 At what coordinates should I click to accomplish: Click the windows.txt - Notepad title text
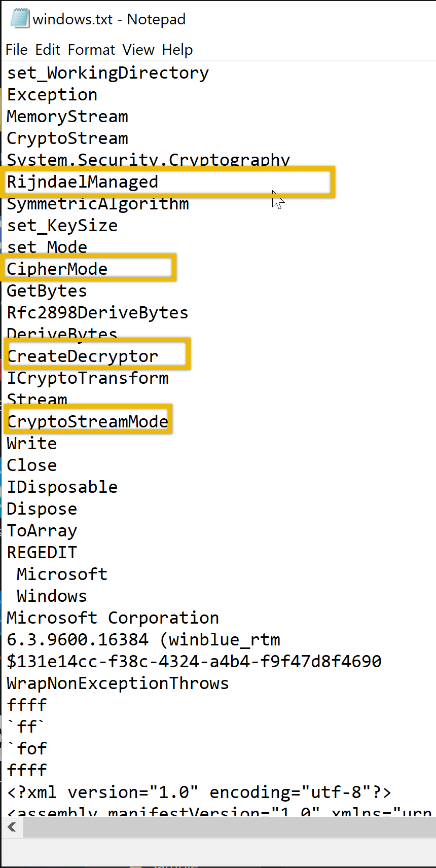[x=109, y=19]
